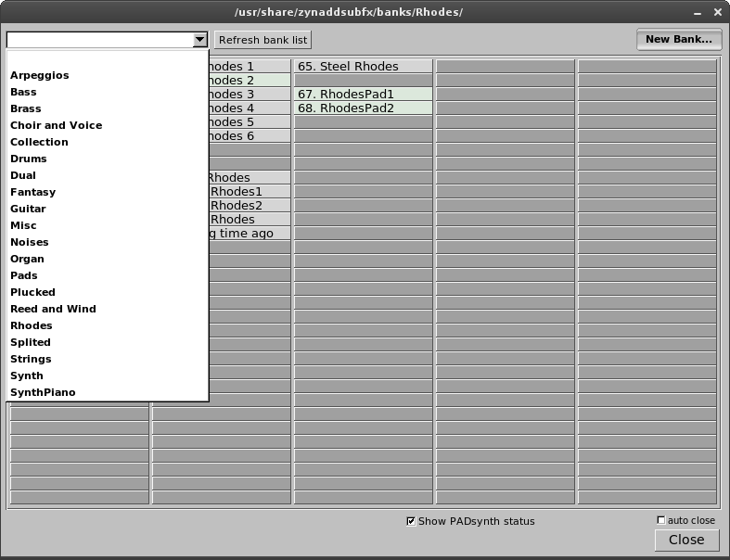The width and height of the screenshot is (730, 560).
Task: Select the slot ending in 'g time ago'
Action: [250, 234]
